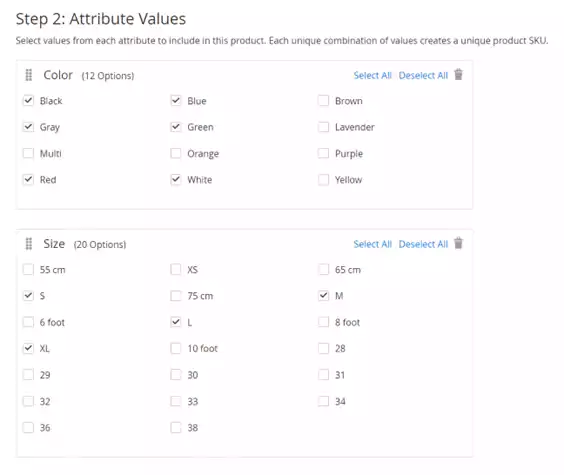The height and width of the screenshot is (475, 564).
Task: Uncheck the M size checkbox
Action: (x=323, y=296)
